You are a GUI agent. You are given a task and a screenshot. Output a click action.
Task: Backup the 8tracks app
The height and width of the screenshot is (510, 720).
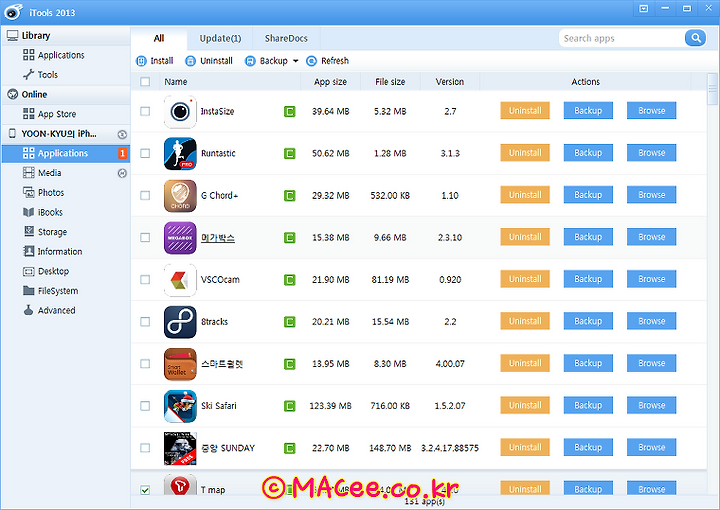[x=588, y=321]
